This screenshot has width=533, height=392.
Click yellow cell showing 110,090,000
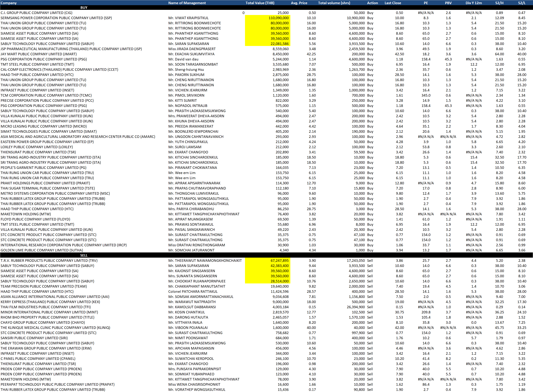point(268,18)
